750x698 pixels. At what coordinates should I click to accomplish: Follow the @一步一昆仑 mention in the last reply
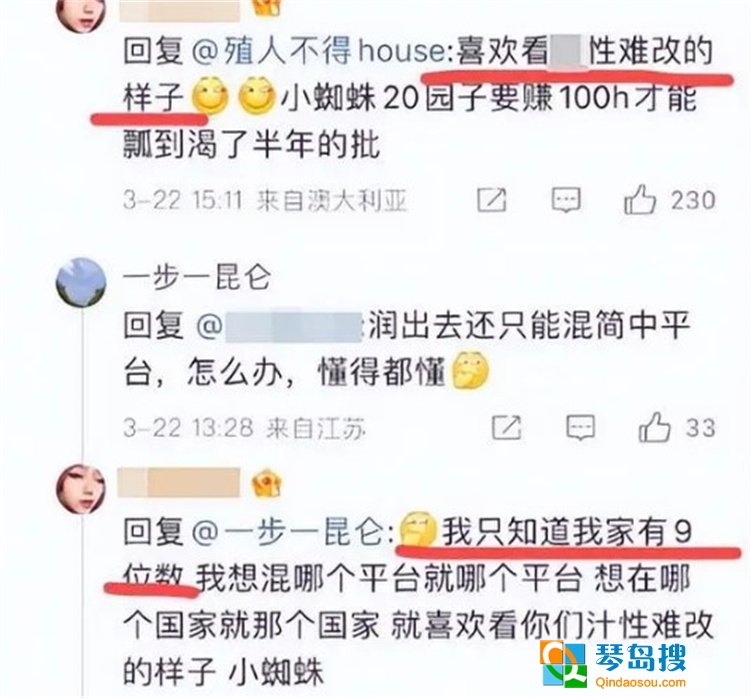click(293, 532)
